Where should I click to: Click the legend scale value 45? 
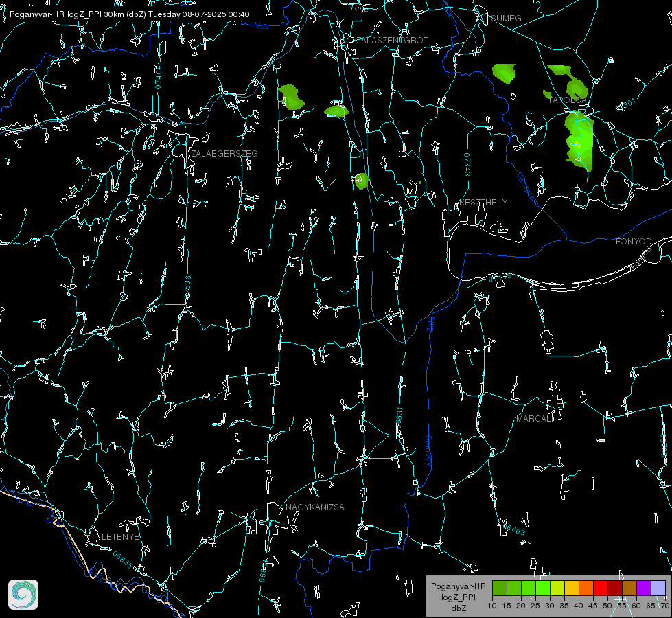click(593, 606)
